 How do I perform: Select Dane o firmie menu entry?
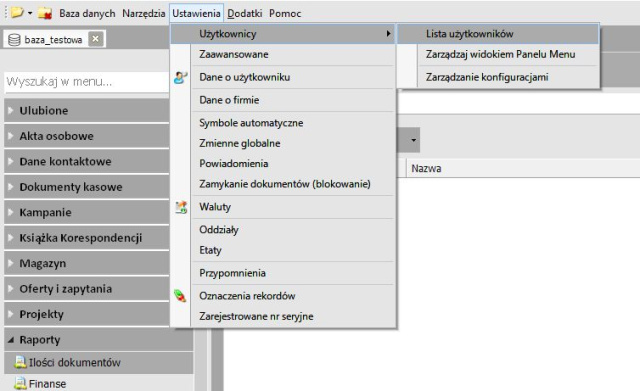tap(283, 100)
